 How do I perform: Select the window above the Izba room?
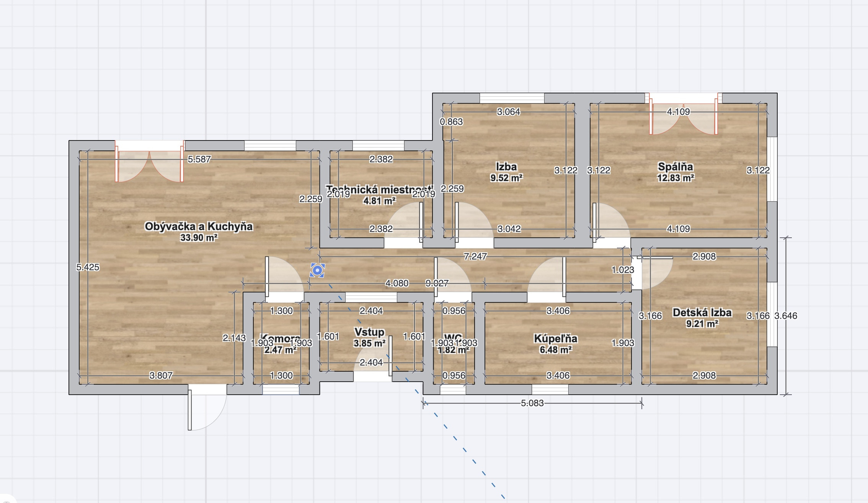(512, 98)
